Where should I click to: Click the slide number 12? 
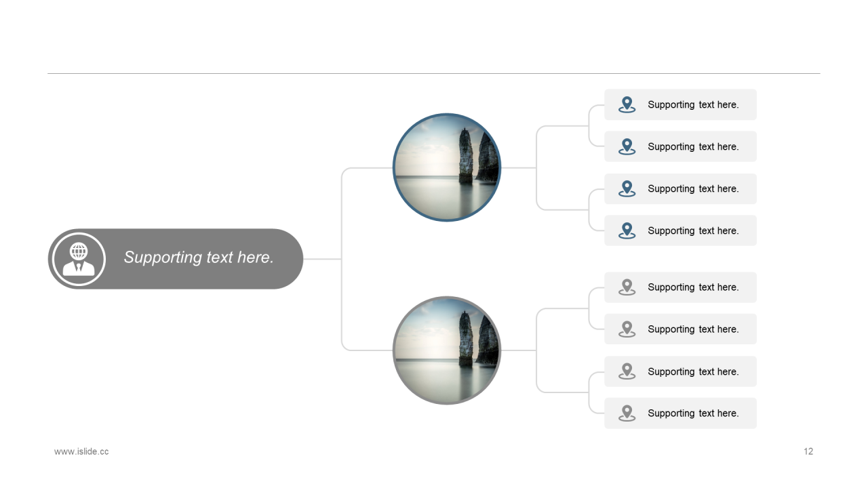point(808,451)
